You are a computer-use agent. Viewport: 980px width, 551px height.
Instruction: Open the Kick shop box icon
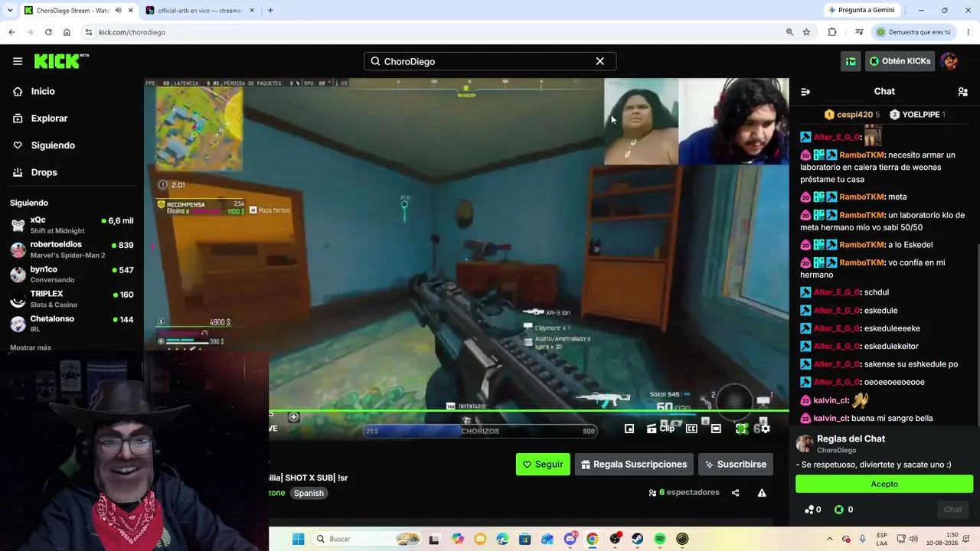point(851,61)
